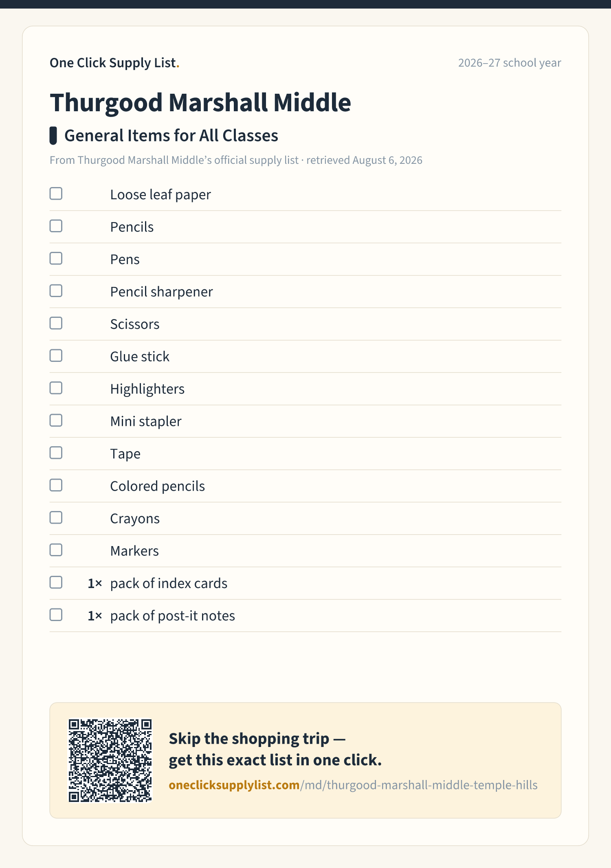Click the dark section marker icon
Screen dimensions: 611x868
click(x=53, y=136)
